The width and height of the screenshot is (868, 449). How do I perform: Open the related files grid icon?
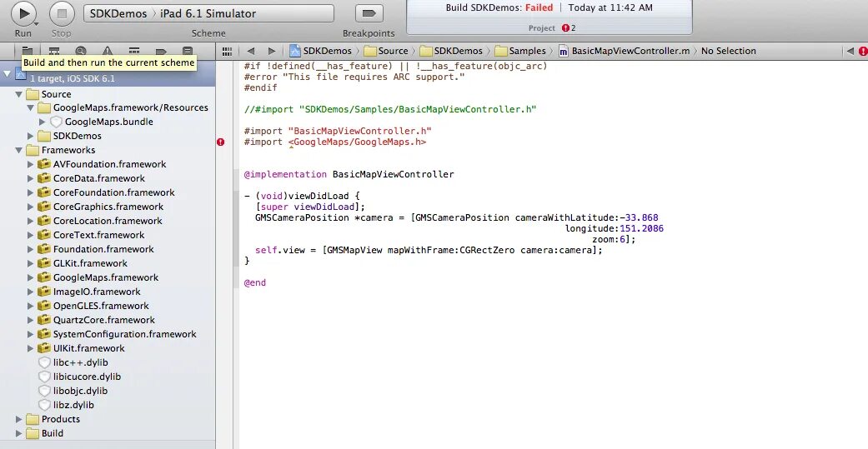pos(227,51)
